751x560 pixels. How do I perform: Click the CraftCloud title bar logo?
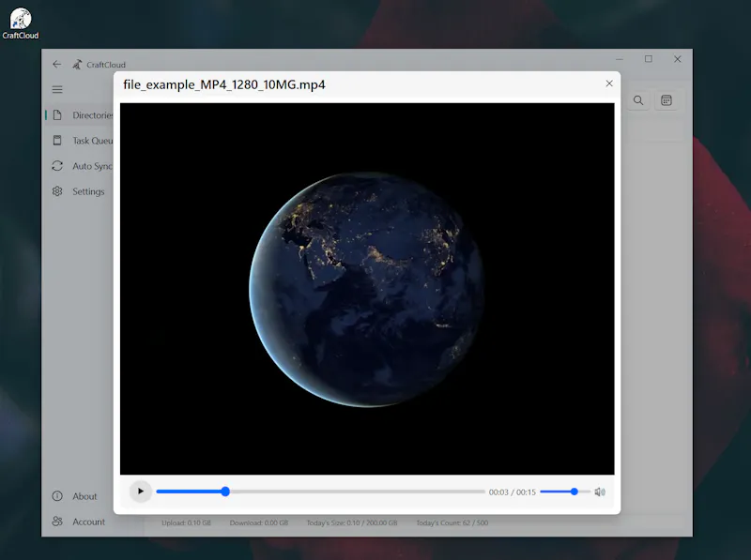point(77,64)
